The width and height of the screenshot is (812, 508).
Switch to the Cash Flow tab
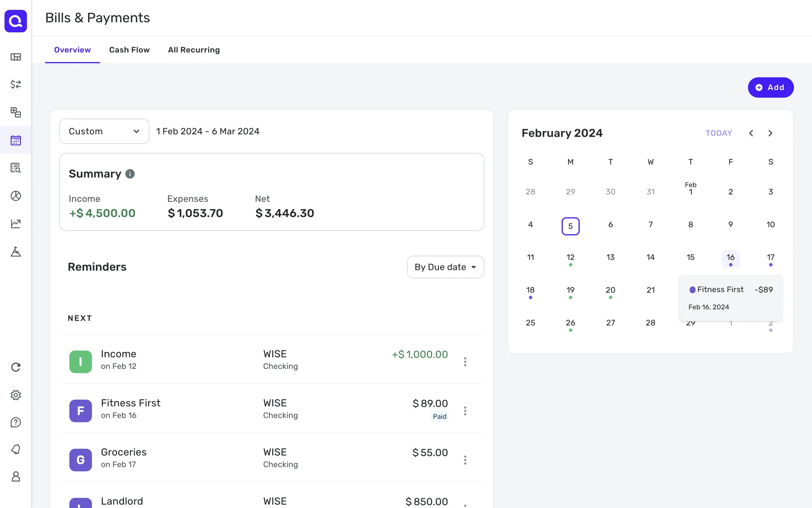click(129, 50)
